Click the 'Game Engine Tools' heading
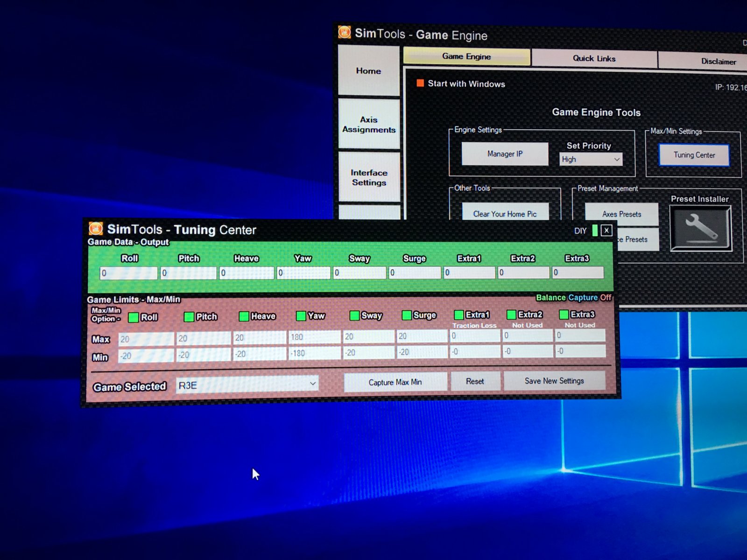 596,112
